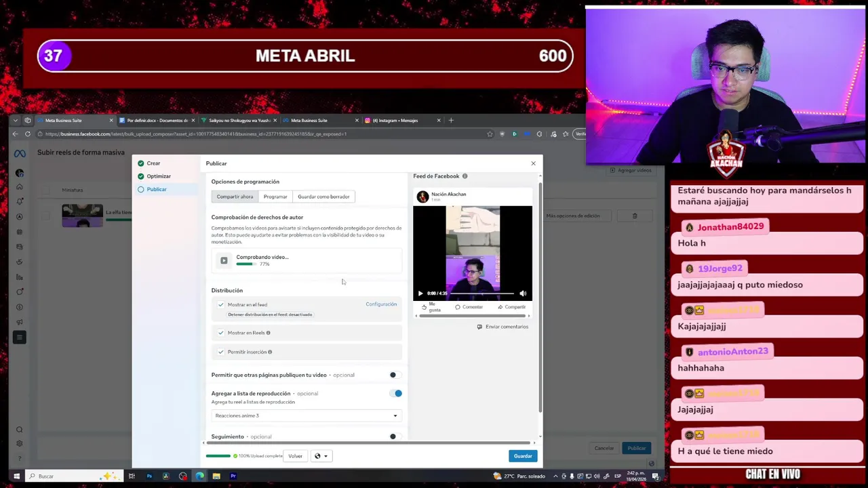The height and width of the screenshot is (488, 868).
Task: Tick the select-all checkbox near Miniatura header
Action: (46, 190)
